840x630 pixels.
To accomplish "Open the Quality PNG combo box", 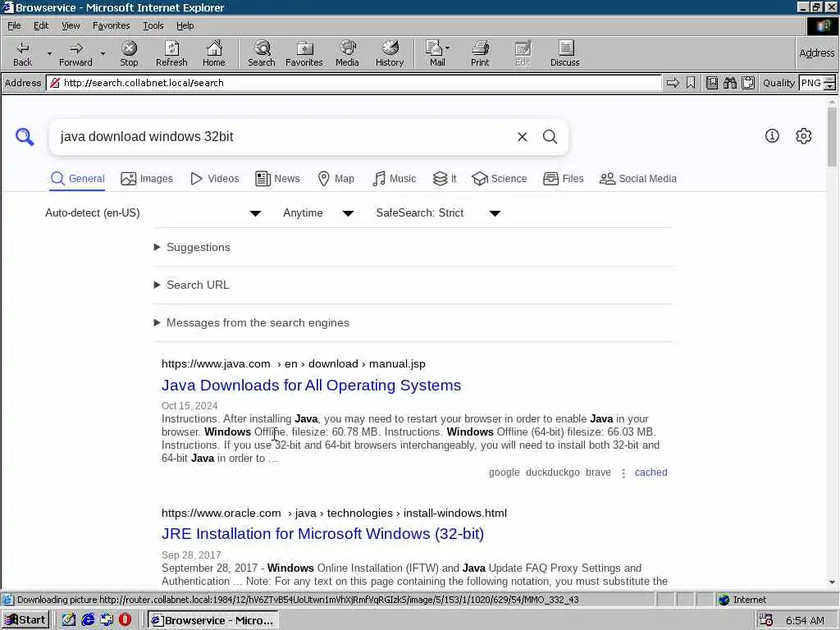I will tap(817, 83).
